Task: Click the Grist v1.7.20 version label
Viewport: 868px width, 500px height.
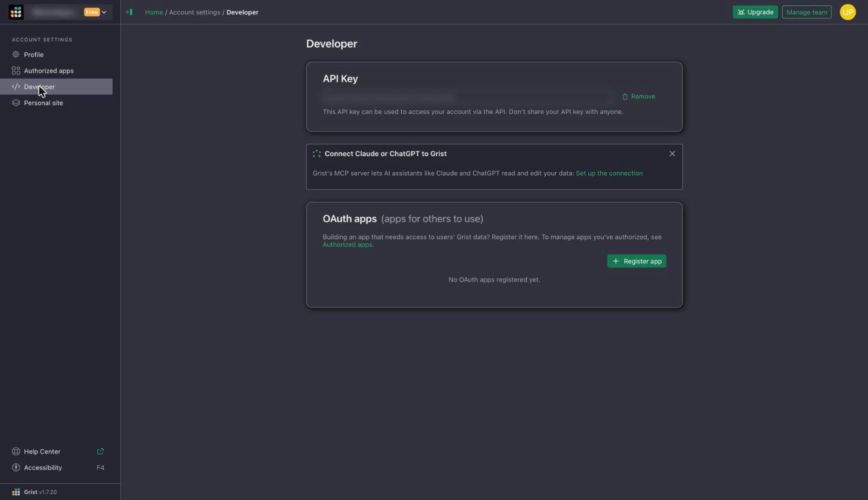Action: click(x=40, y=492)
